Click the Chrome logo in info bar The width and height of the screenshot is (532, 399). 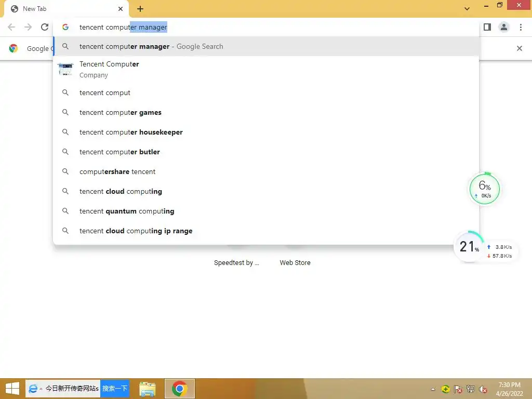point(13,48)
